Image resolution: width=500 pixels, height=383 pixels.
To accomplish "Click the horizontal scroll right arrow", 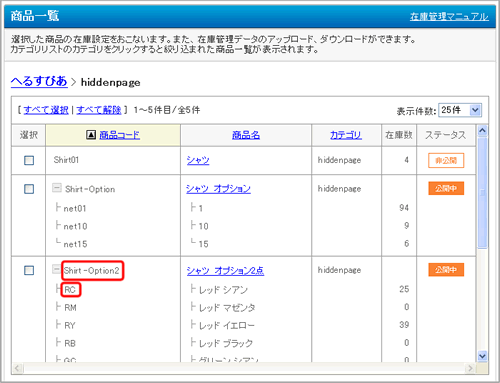I will (470, 368).
